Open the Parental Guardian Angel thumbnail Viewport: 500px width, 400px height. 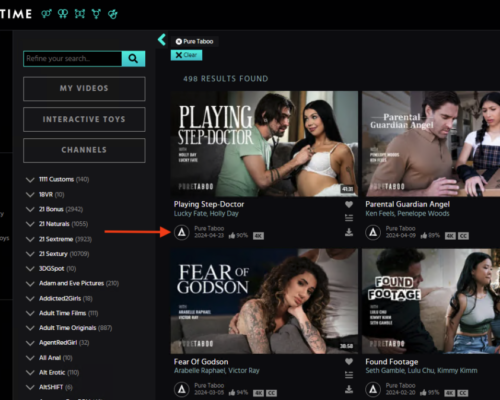431,144
